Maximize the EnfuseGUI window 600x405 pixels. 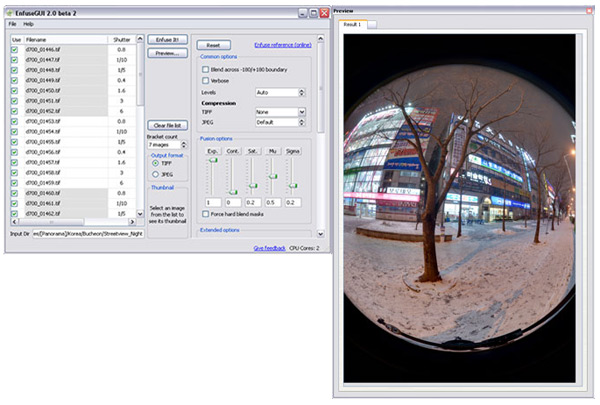click(x=313, y=13)
